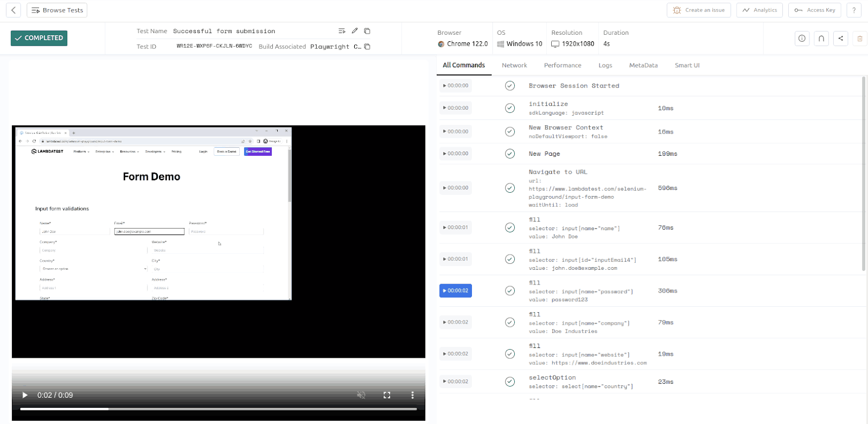Click the COMPLETED status badge
The width and height of the screenshot is (868, 424).
point(39,38)
